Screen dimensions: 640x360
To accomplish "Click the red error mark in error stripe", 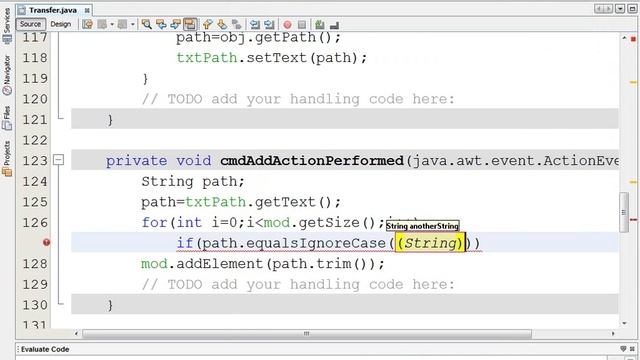I will (633, 220).
